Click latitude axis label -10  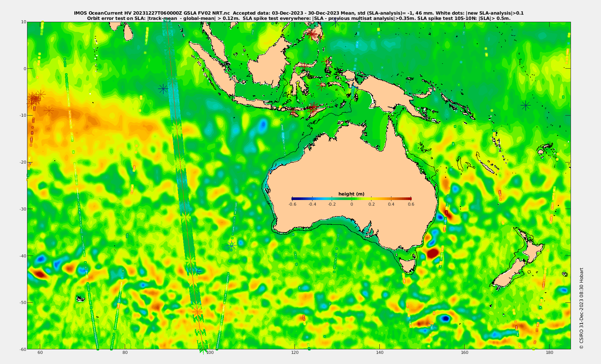23,115
